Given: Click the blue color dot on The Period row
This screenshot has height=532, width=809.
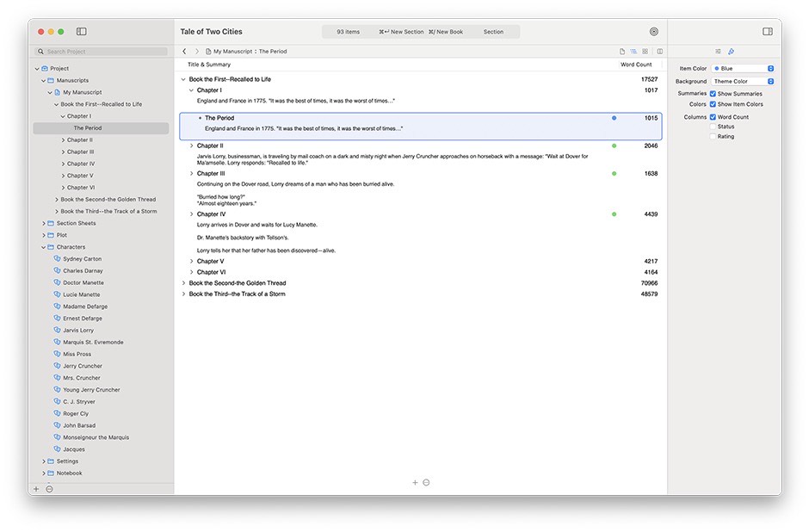Looking at the screenshot, I should pyautogui.click(x=614, y=118).
